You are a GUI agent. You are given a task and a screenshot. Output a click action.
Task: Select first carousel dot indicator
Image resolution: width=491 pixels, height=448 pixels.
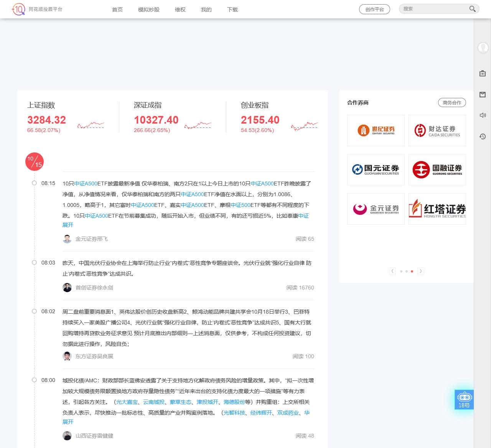(x=401, y=271)
